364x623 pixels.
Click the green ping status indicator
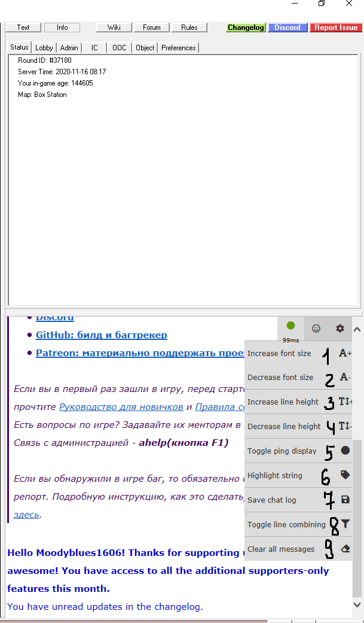click(x=290, y=326)
